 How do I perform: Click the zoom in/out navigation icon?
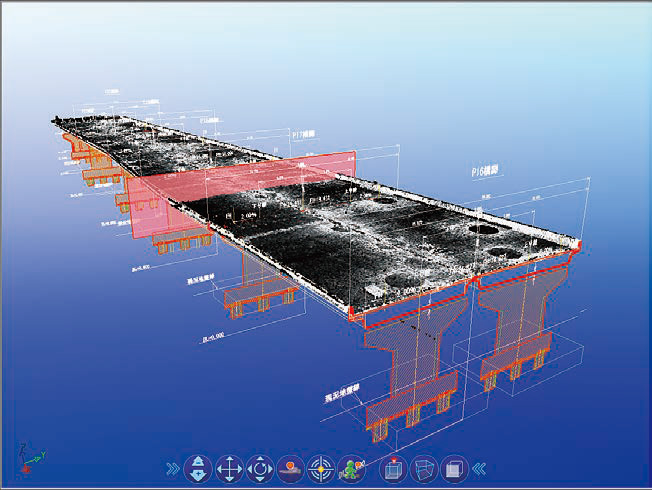[198, 468]
